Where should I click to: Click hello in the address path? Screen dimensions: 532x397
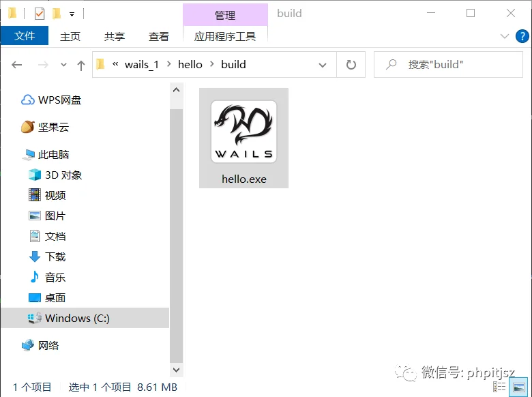click(x=190, y=65)
